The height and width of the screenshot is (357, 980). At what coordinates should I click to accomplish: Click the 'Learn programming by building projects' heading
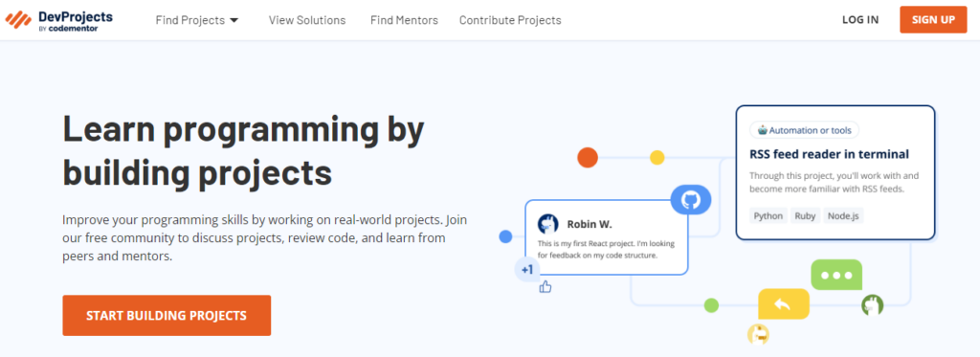point(244,150)
